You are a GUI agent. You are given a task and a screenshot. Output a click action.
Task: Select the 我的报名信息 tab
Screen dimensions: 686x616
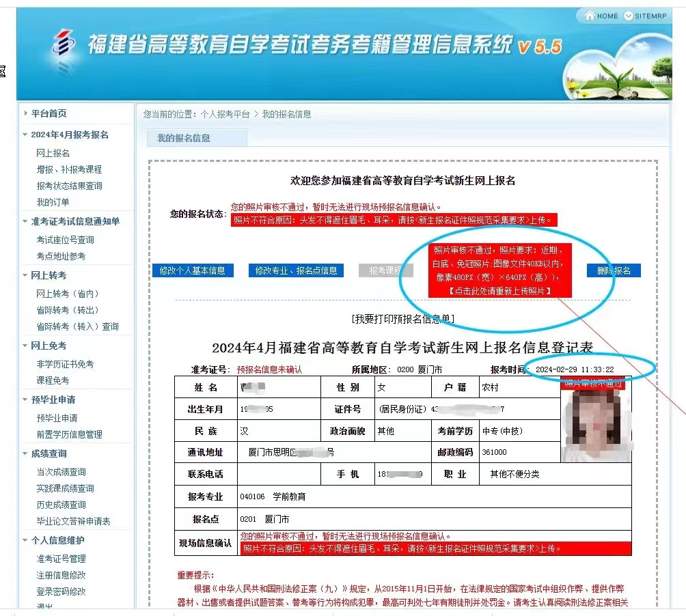197,138
